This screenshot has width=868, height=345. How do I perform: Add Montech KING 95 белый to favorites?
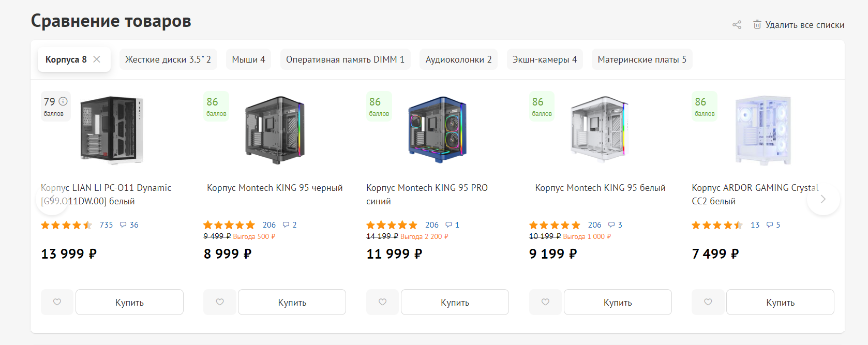click(545, 302)
